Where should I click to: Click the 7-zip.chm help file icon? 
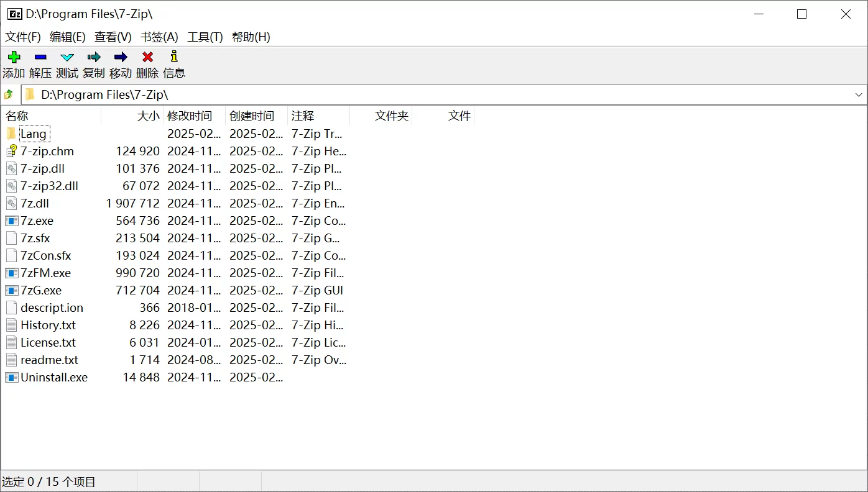11,151
